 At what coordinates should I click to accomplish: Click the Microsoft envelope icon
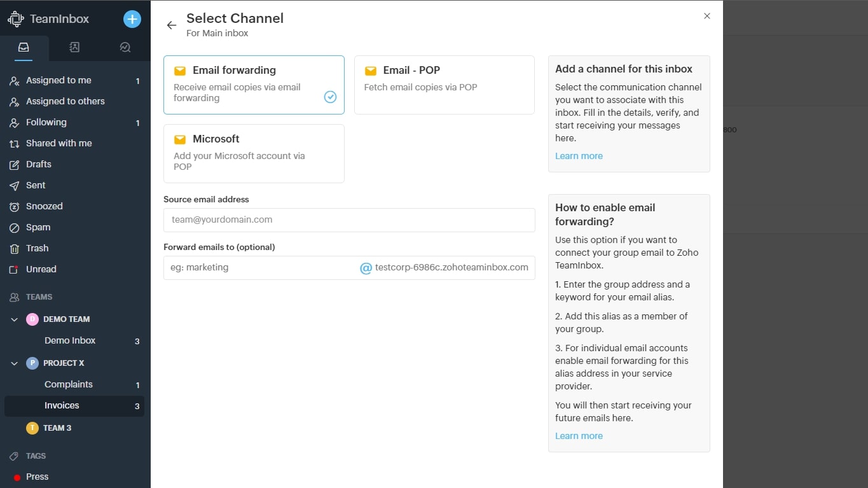(x=180, y=139)
